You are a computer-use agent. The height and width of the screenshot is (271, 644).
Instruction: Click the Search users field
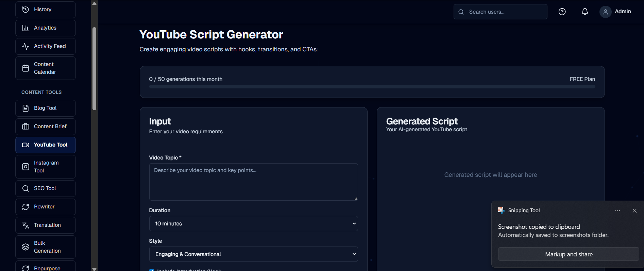(x=500, y=12)
